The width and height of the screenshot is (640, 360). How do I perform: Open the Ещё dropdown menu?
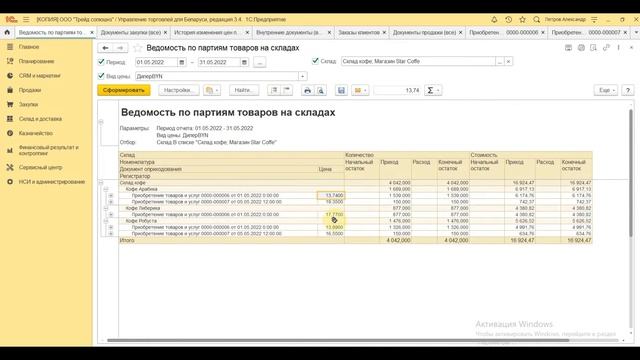(606, 90)
